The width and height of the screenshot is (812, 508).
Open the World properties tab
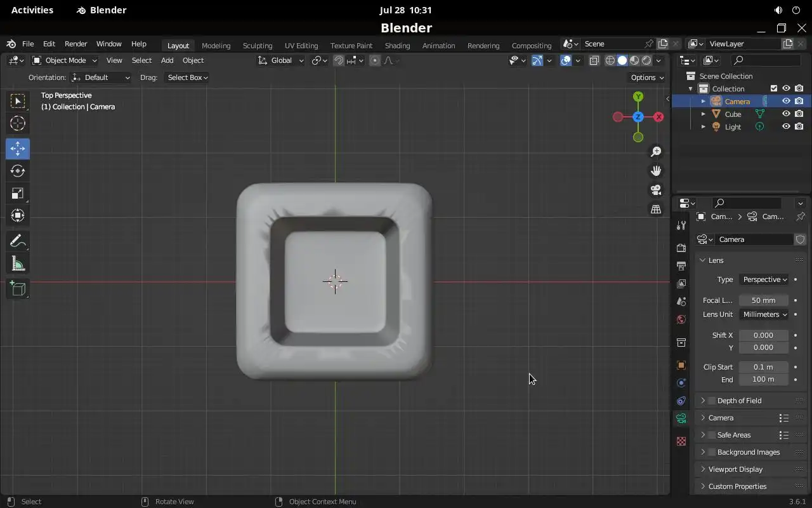point(681,319)
